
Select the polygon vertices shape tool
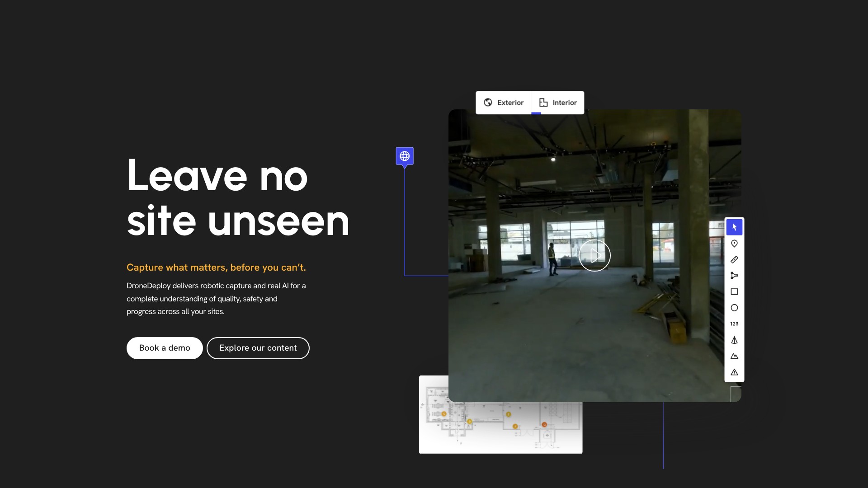tap(734, 276)
